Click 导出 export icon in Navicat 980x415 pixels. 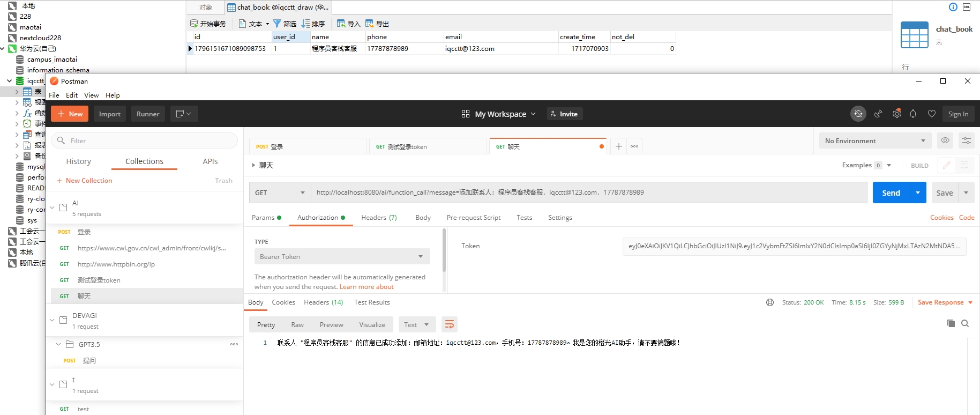point(377,24)
